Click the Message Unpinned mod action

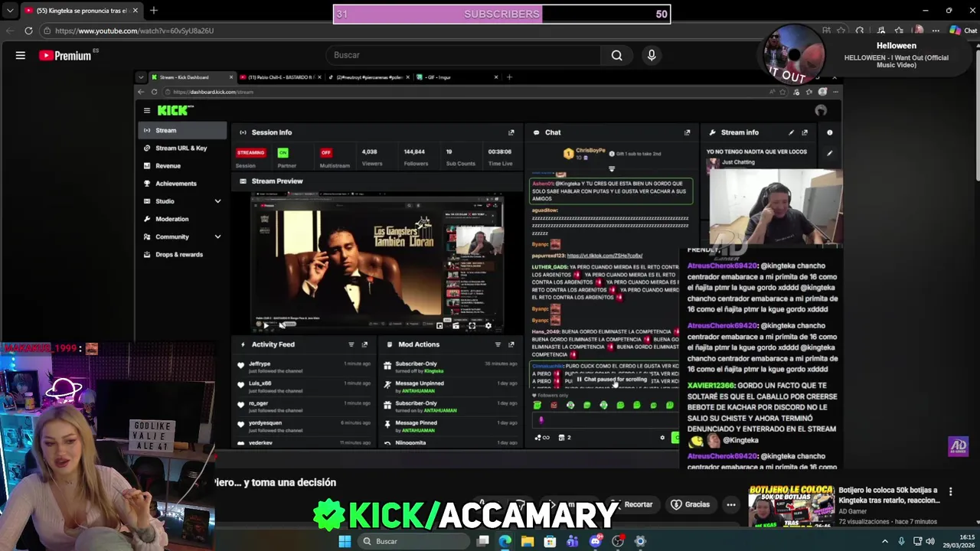click(450, 386)
